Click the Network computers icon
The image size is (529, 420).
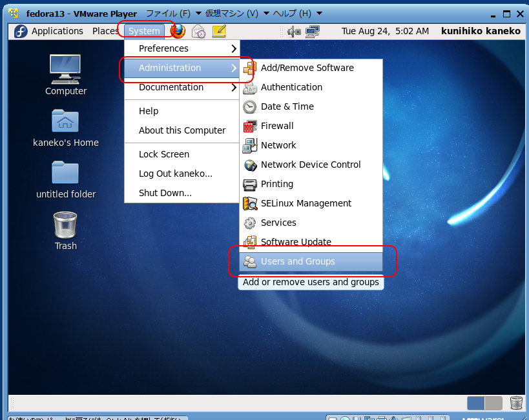(x=250, y=146)
